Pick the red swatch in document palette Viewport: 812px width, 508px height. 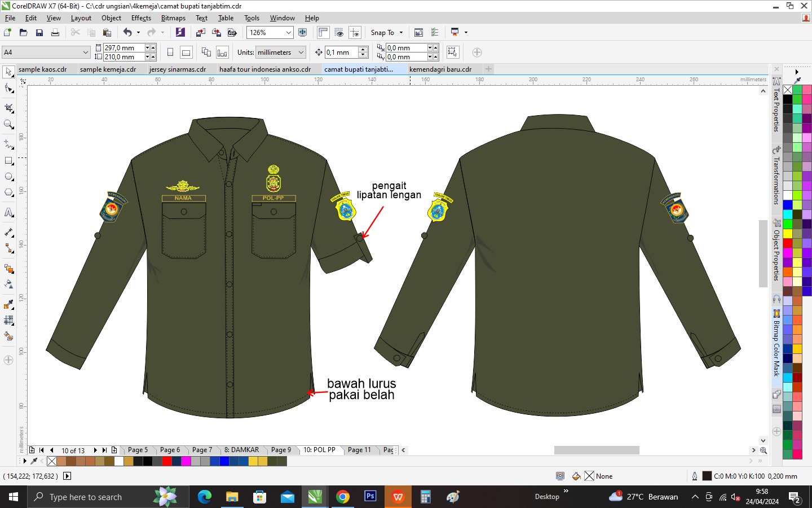pyautogui.click(x=167, y=461)
